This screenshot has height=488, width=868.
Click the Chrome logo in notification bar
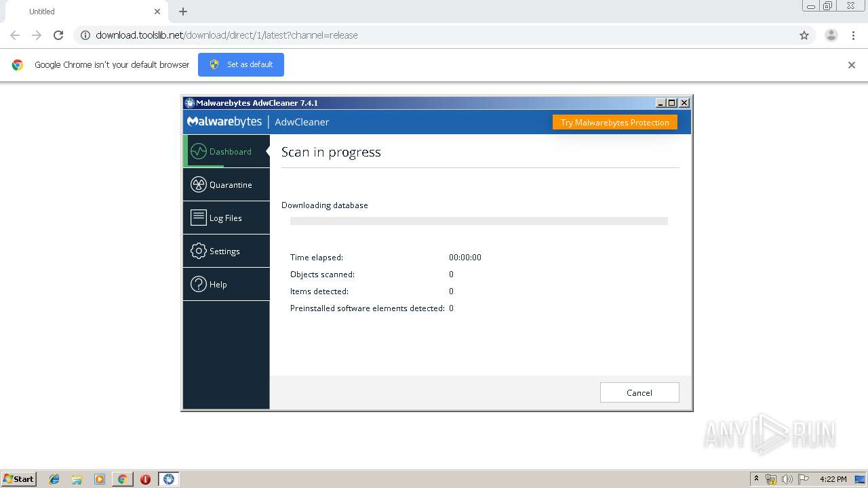(18, 65)
